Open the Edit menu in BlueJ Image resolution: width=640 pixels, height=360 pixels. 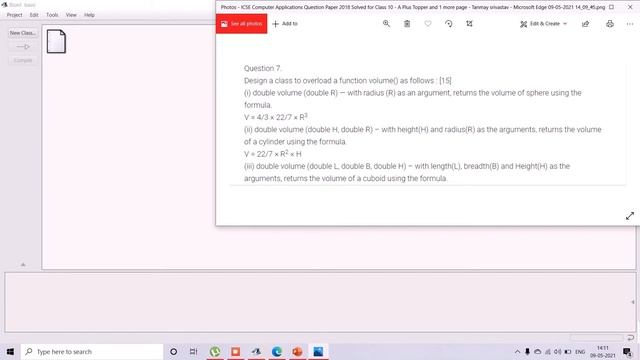[x=34, y=15]
